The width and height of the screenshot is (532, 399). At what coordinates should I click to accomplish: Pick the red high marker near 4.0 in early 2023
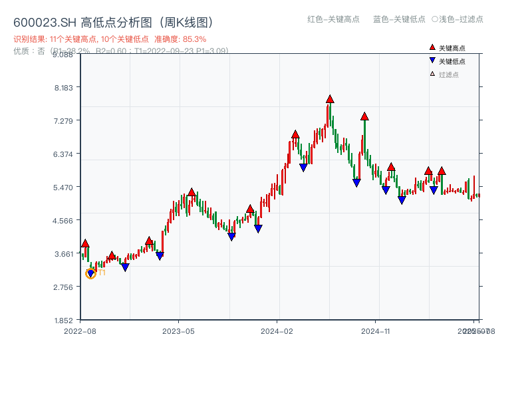(x=149, y=241)
